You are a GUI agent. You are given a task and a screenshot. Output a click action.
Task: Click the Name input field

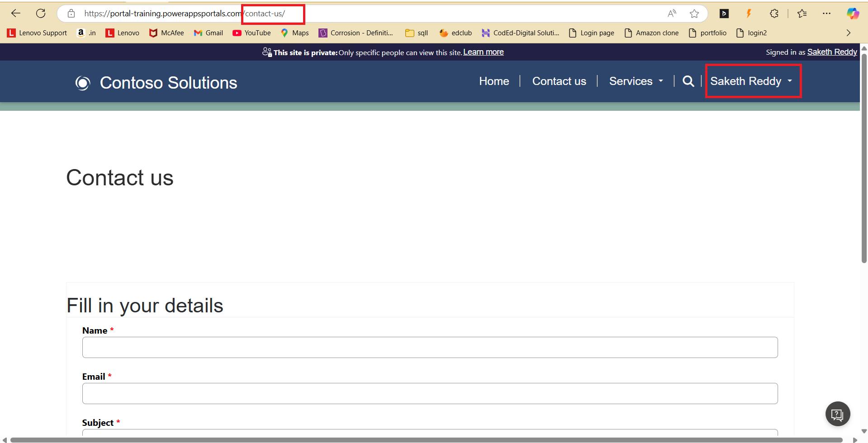tap(430, 347)
